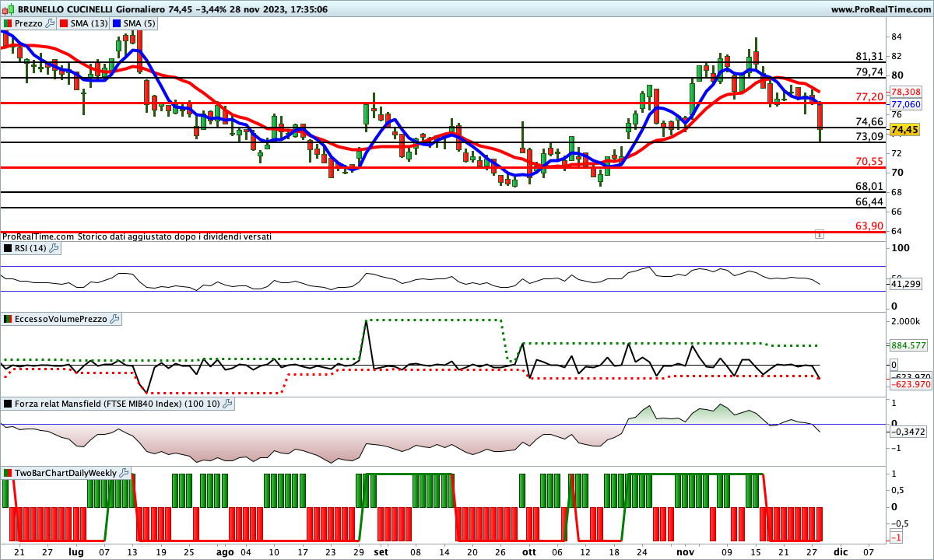934x560 pixels.
Task: Click the 'ott' month label on time axis
Action: 529,551
